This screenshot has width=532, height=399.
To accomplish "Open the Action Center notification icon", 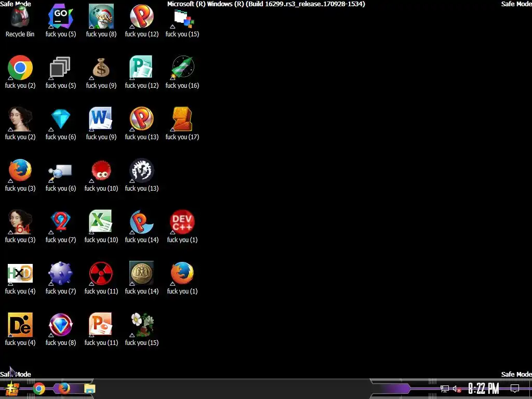I will coord(515,389).
